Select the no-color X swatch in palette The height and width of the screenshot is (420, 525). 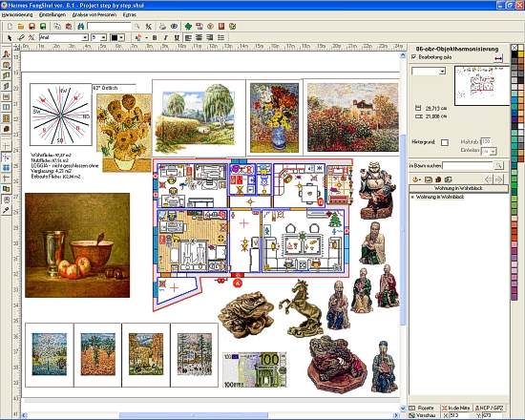point(514,48)
